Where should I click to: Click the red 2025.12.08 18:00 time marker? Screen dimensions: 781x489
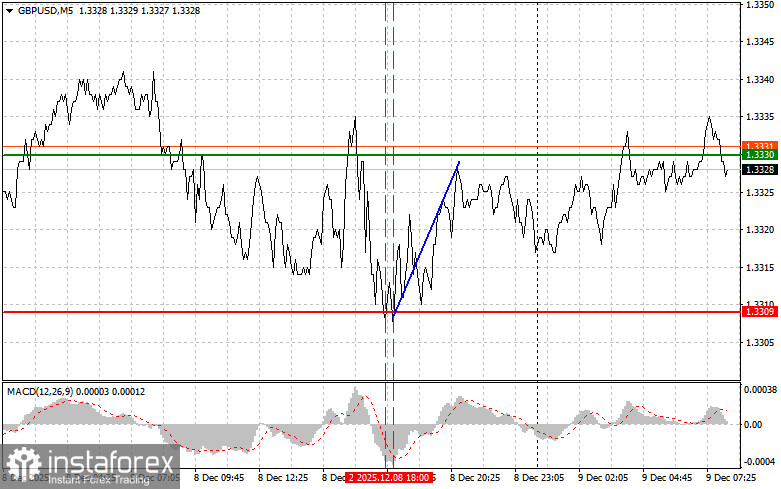(x=389, y=478)
